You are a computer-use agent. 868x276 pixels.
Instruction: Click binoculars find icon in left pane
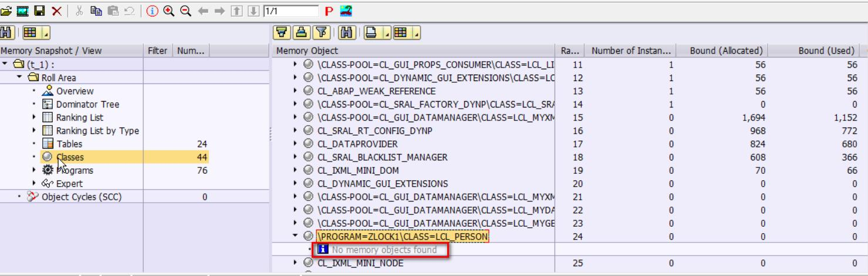(6, 31)
